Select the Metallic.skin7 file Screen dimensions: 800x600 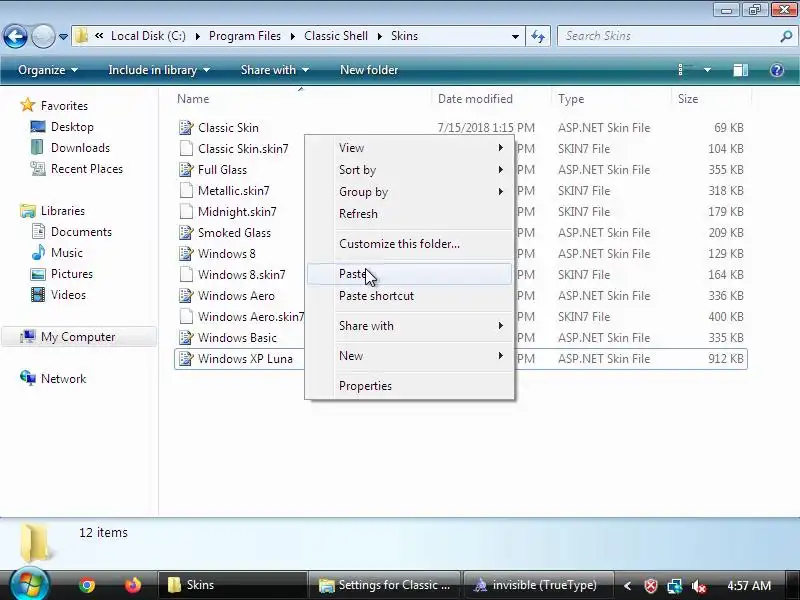(x=234, y=190)
